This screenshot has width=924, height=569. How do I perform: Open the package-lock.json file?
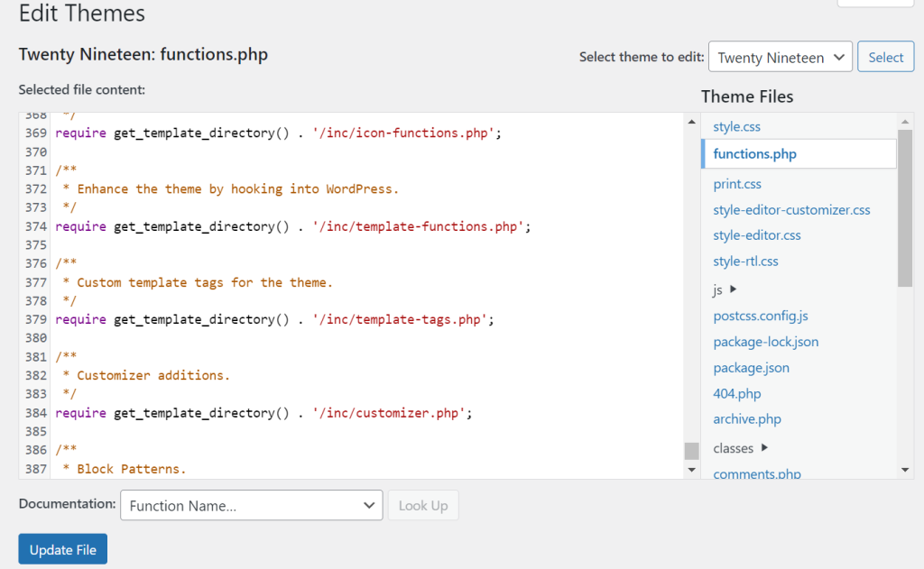pos(766,342)
